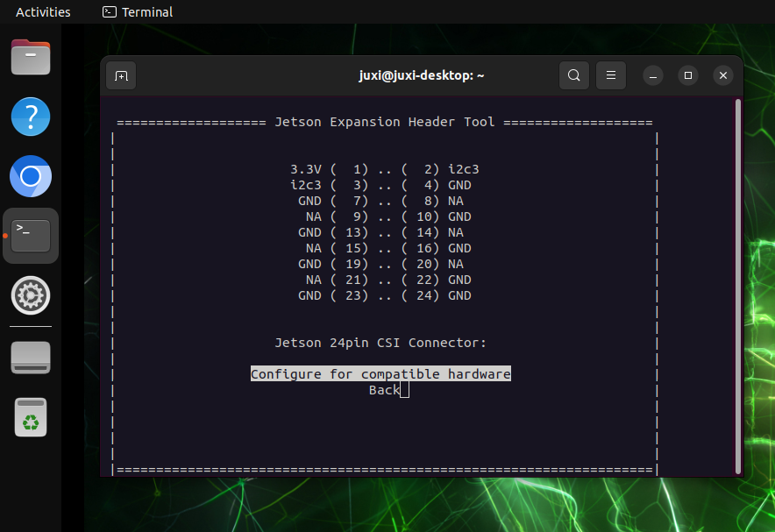The height and width of the screenshot is (532, 775).
Task: Launch Chromium browser from the dock
Action: [31, 176]
